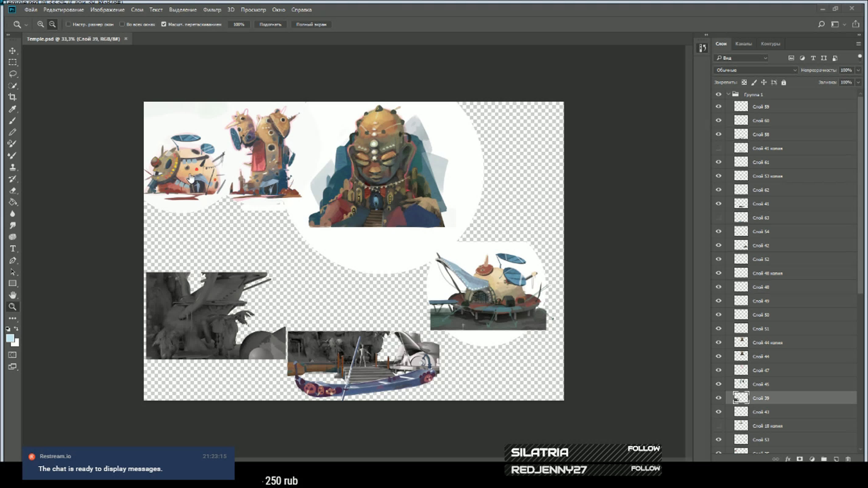This screenshot has height=488, width=868.
Task: Hide layer Слой 59
Action: click(x=718, y=106)
